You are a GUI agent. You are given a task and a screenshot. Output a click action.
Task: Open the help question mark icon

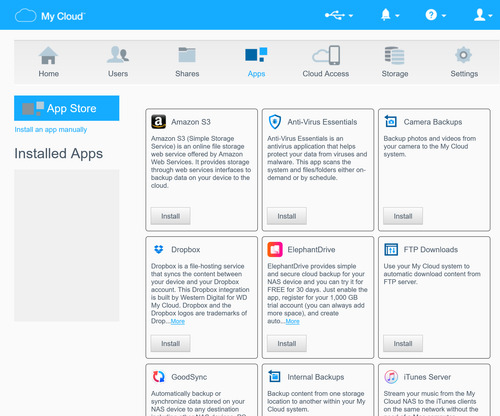point(431,15)
